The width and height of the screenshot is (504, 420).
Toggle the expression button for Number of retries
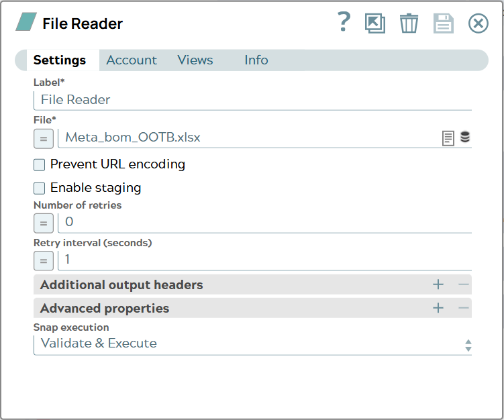click(x=44, y=223)
